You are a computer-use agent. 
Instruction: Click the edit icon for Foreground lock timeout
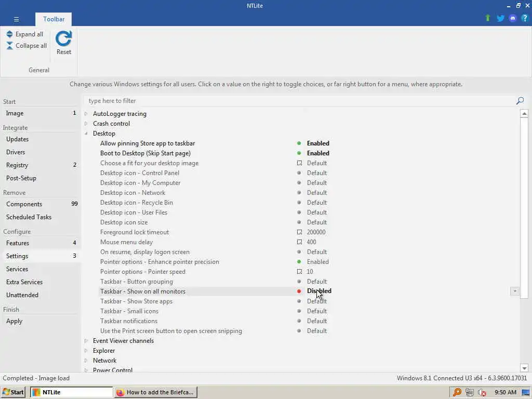click(299, 232)
